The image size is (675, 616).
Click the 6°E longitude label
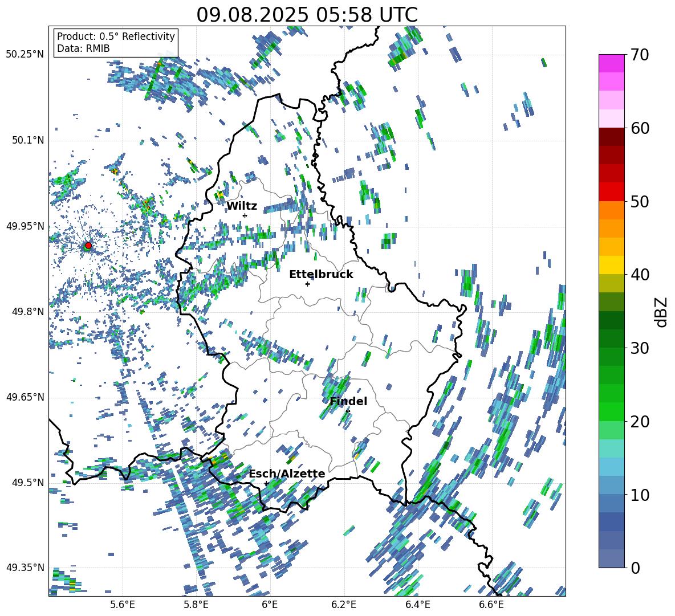270,605
